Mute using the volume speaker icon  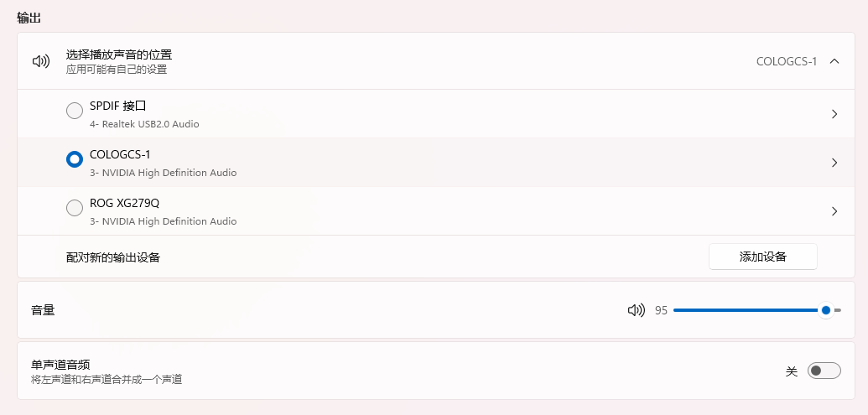point(636,310)
